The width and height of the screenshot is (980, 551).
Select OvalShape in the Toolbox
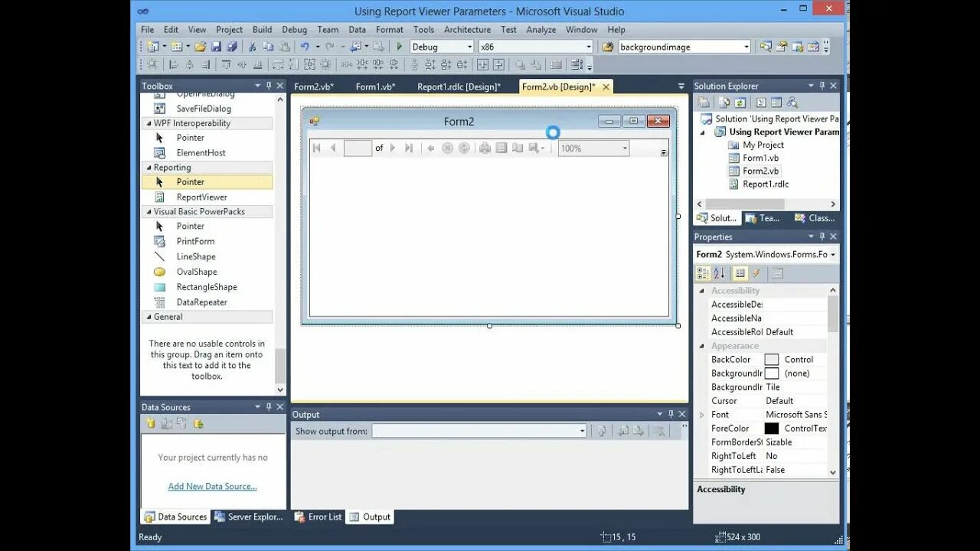[x=197, y=272]
